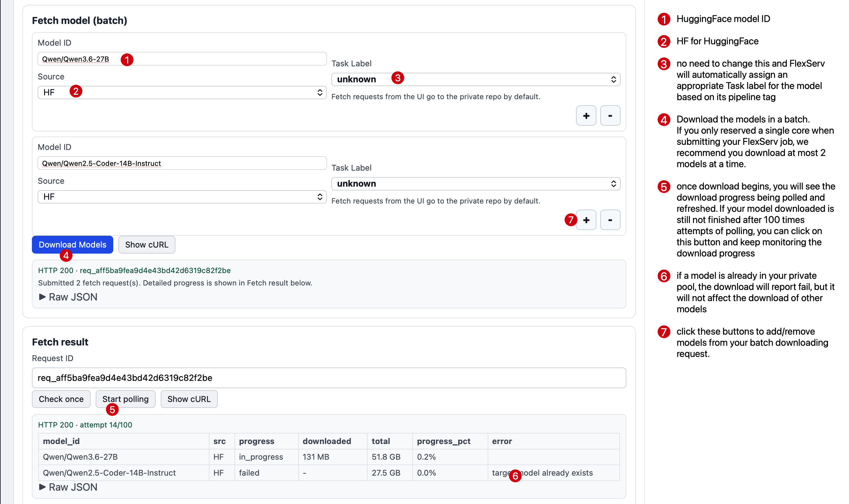Click the progress column header
849x504 pixels.
coord(267,441)
